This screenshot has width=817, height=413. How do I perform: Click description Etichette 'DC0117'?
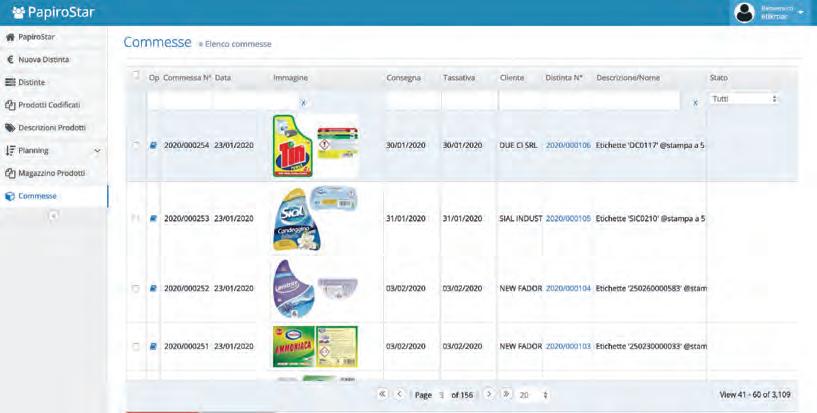(x=650, y=146)
